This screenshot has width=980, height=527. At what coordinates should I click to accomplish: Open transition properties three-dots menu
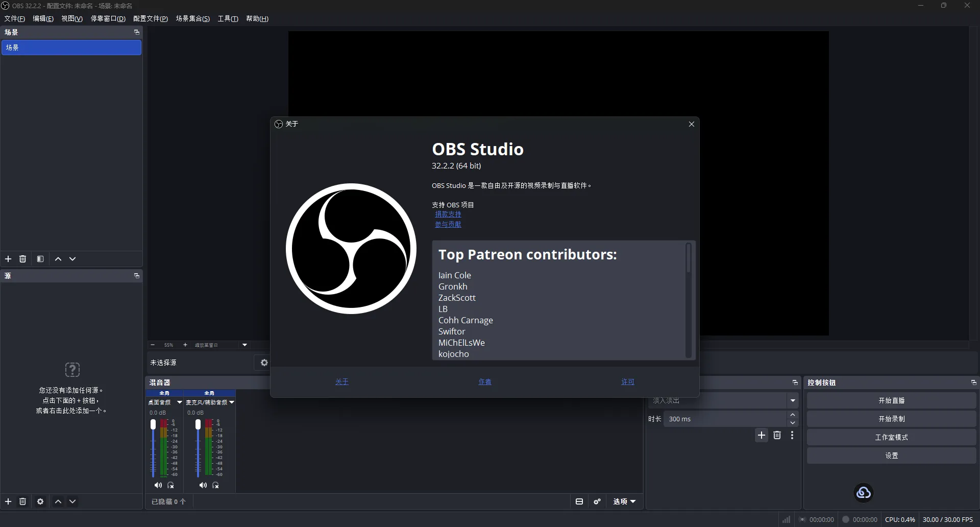(x=792, y=435)
